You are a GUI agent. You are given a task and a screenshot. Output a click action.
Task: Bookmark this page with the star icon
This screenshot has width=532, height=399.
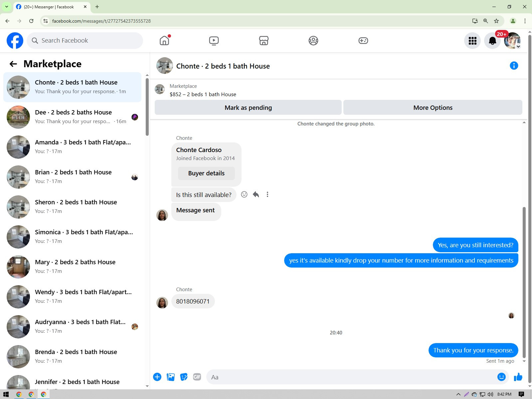[496, 21]
